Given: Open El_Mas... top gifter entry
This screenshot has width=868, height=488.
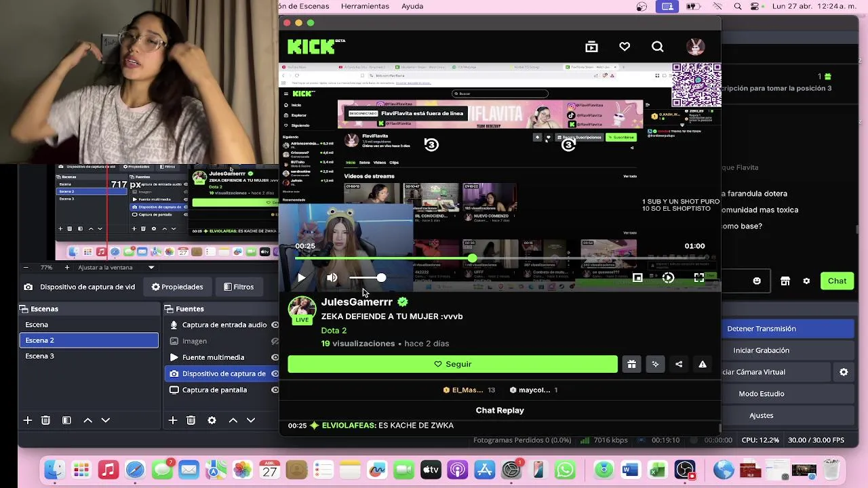Looking at the screenshot, I should click(469, 390).
